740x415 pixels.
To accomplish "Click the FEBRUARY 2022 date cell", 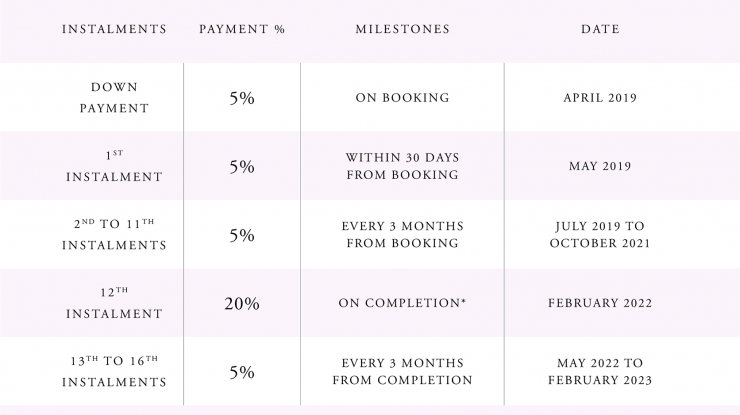I will 600,303.
